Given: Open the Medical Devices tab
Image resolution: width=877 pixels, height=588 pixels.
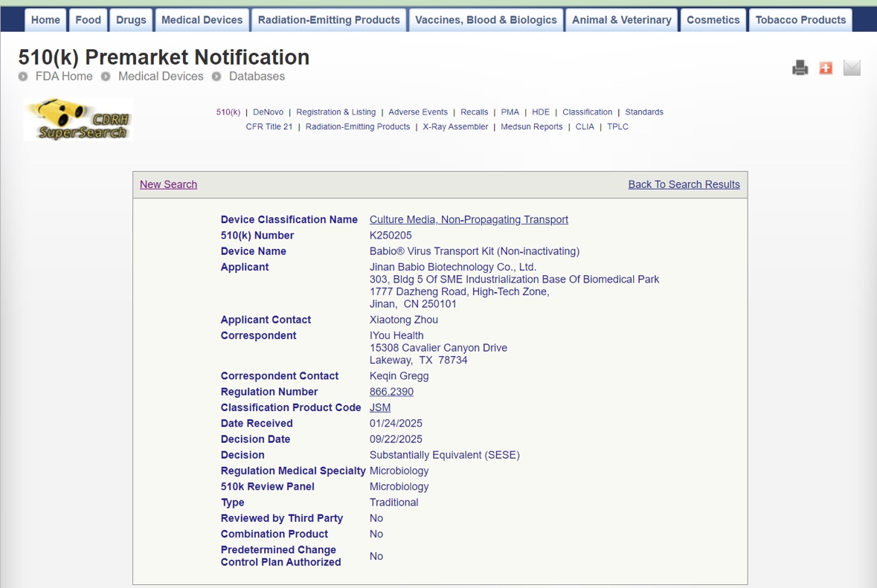Looking at the screenshot, I should (202, 20).
